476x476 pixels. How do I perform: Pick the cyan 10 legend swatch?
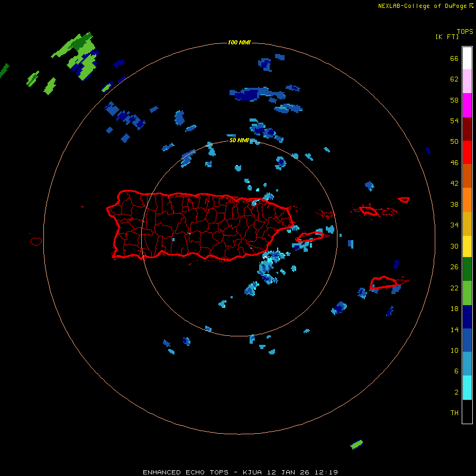467,388
